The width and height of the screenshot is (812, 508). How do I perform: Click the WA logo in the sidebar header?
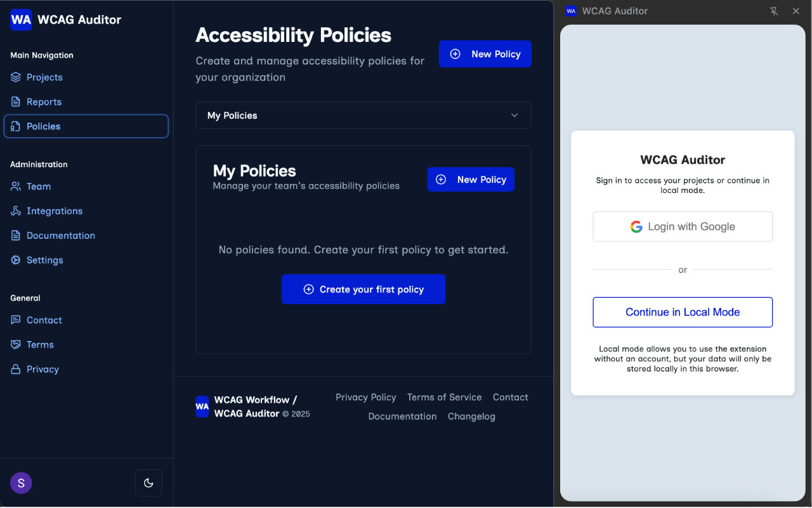click(21, 20)
